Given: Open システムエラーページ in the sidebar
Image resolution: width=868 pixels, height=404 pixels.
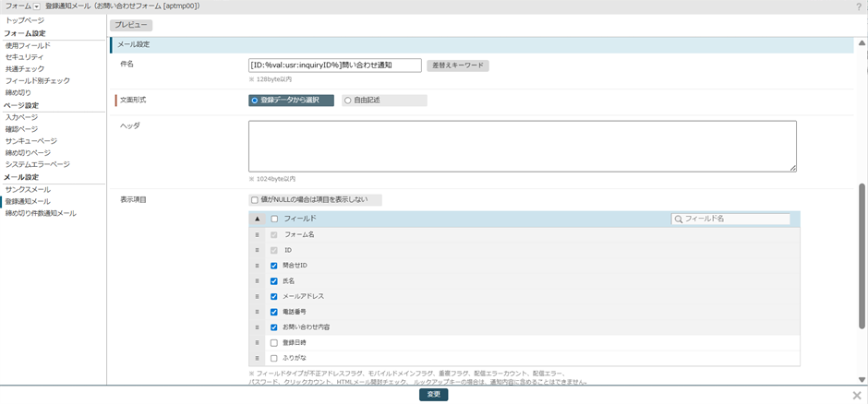Looking at the screenshot, I should [38, 164].
